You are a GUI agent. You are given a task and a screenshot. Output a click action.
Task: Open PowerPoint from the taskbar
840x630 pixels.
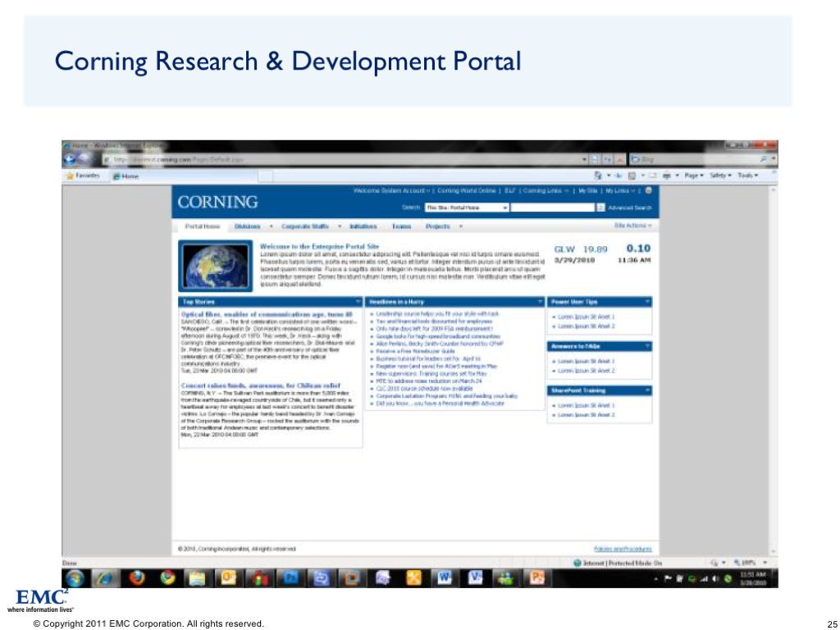(536, 578)
